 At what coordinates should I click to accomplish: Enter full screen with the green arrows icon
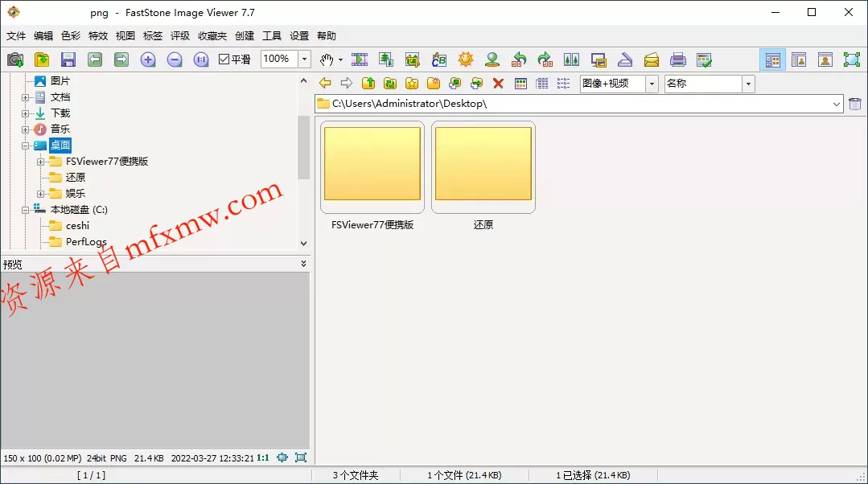pos(852,59)
